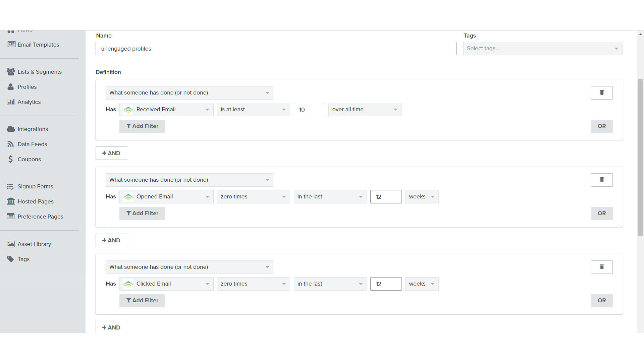Click the Preference Pages icon
The image size is (644, 362).
[x=11, y=217]
